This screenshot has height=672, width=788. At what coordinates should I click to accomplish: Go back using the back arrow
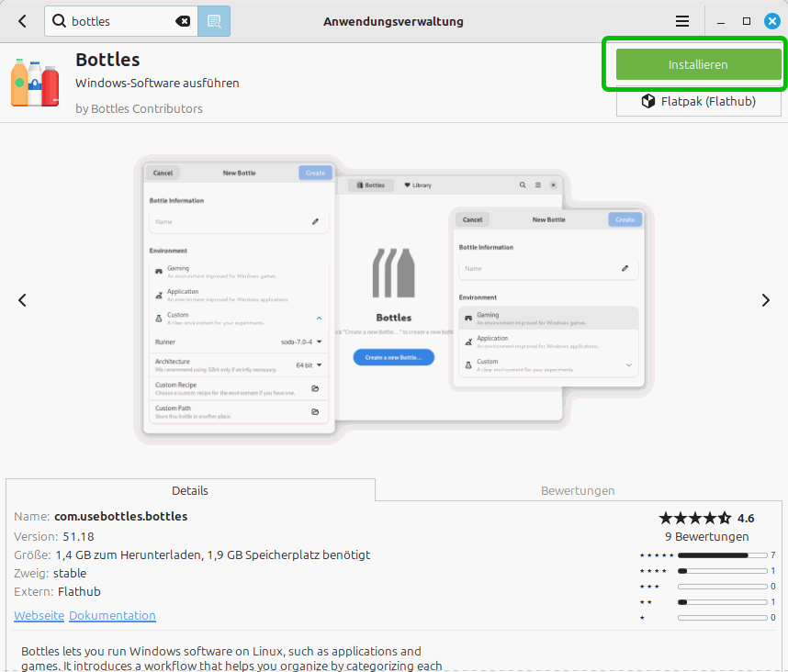pyautogui.click(x=22, y=21)
